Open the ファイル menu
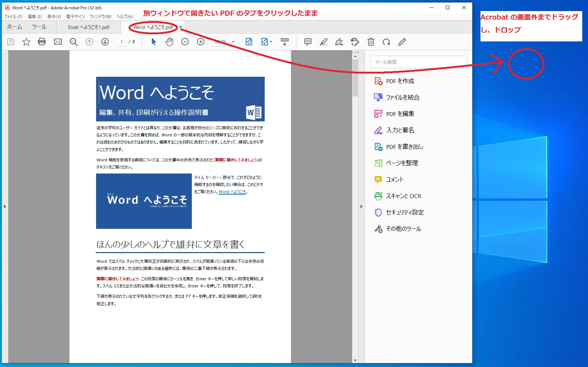588x367 pixels. (13, 17)
